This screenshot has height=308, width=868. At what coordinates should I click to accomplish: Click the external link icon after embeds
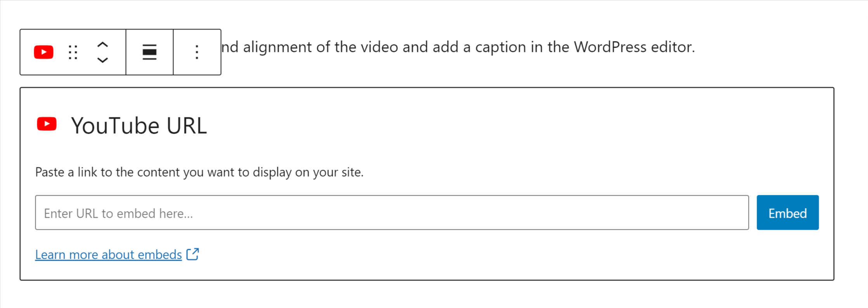tap(192, 255)
